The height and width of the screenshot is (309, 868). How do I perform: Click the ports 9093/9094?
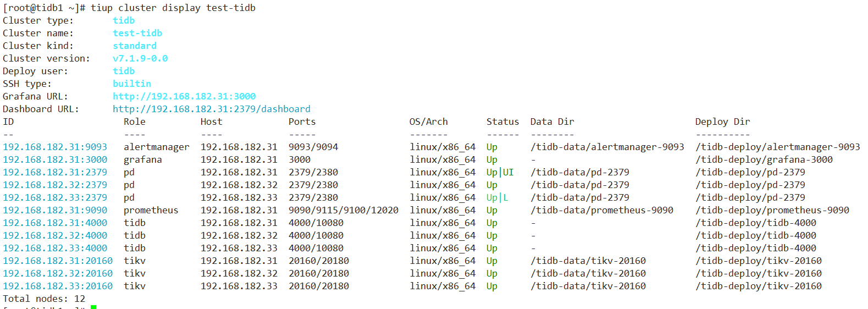pyautogui.click(x=313, y=147)
